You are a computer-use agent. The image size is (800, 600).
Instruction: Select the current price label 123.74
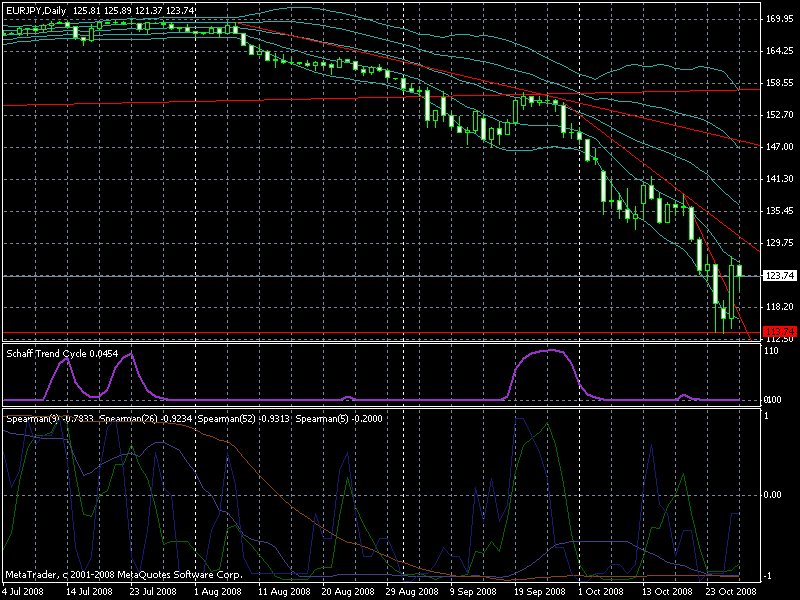[x=780, y=276]
